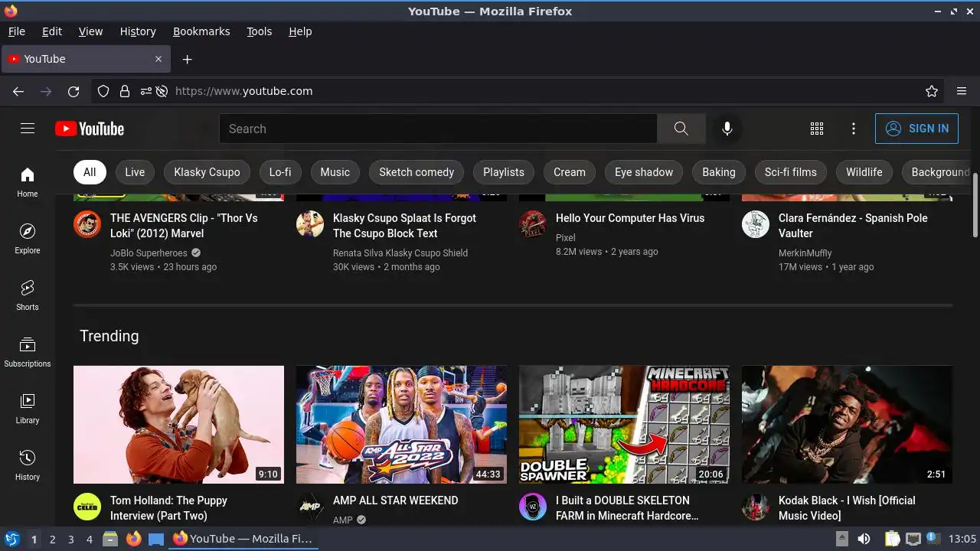This screenshot has width=980, height=551.
Task: Click the tracking protection shield icon
Action: pyautogui.click(x=103, y=91)
